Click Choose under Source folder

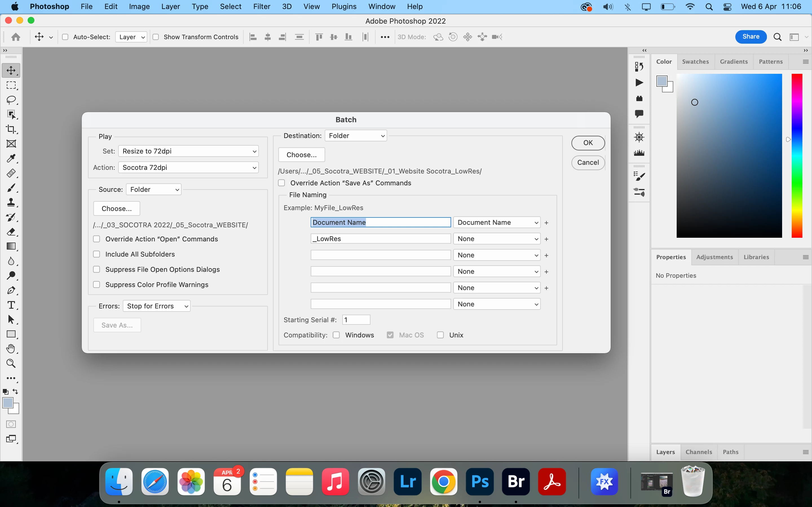116,208
